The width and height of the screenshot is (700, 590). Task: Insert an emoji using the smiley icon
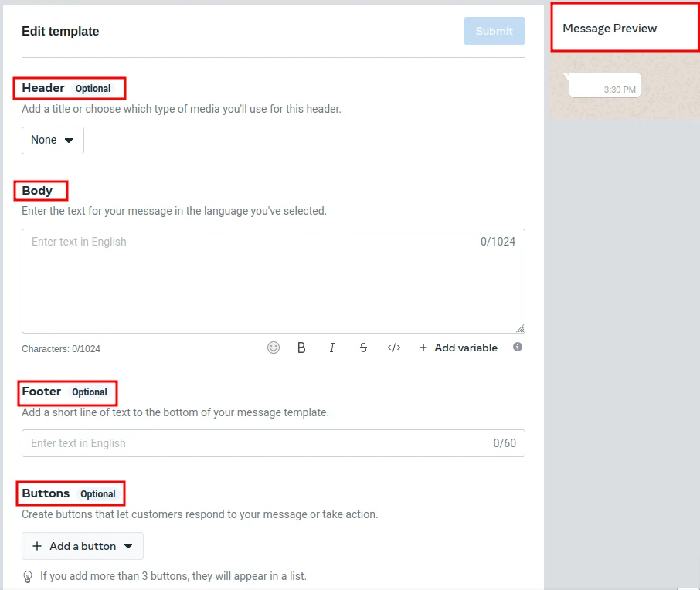[274, 348]
